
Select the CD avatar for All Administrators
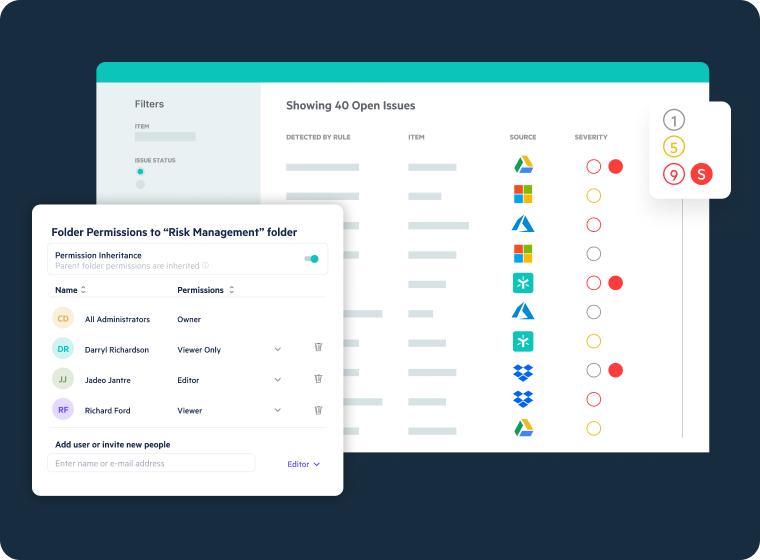[x=63, y=319]
